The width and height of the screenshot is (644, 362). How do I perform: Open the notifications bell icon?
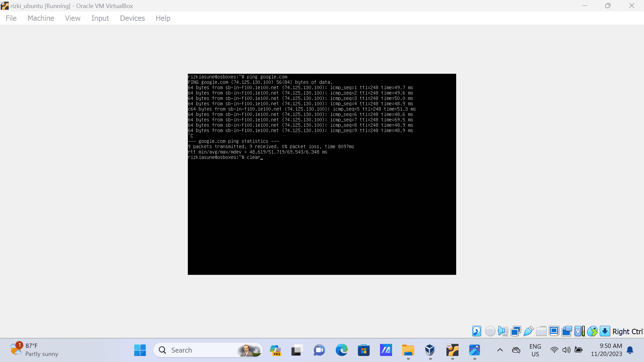click(630, 350)
